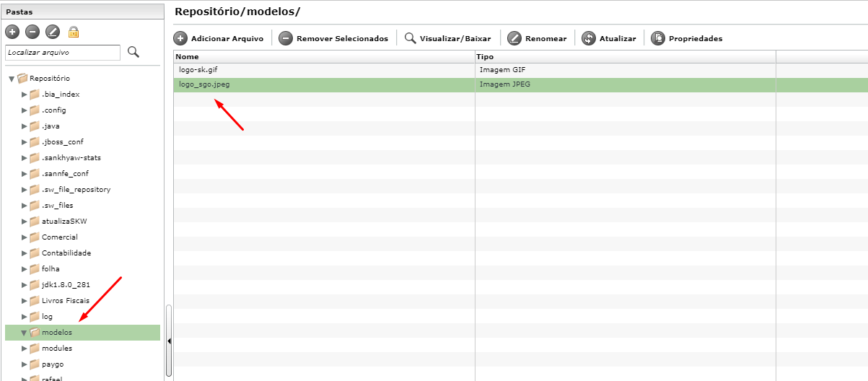
Task: Open Visualizar/Baixar for selected file
Action: (447, 38)
